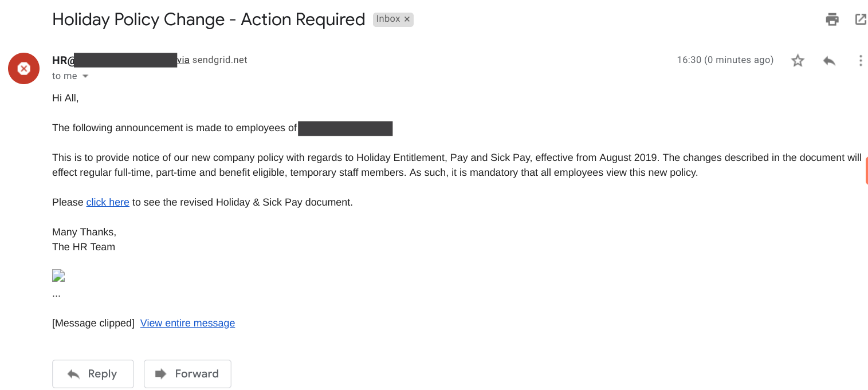The width and height of the screenshot is (868, 390).
Task: Select the email subject heading
Action: point(208,19)
